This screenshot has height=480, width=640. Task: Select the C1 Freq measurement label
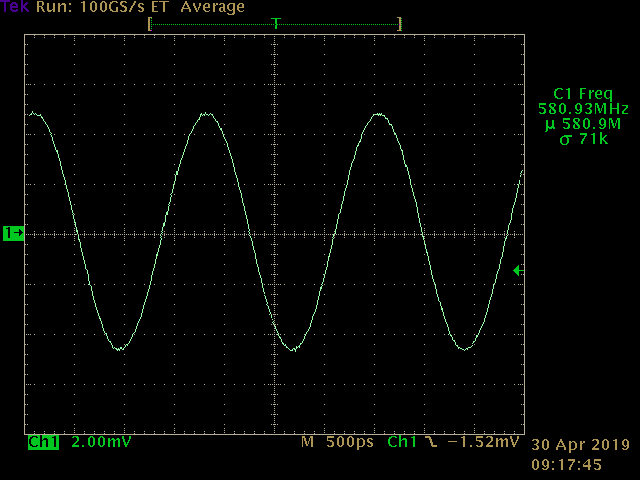583,93
